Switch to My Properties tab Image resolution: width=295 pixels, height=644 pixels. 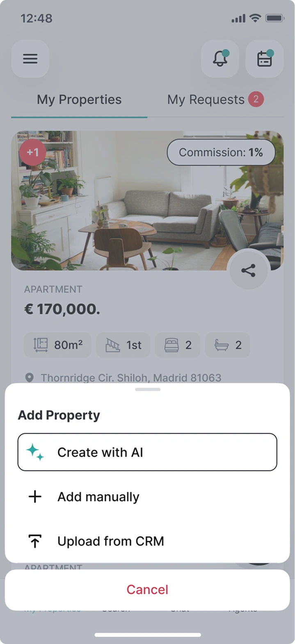click(79, 100)
